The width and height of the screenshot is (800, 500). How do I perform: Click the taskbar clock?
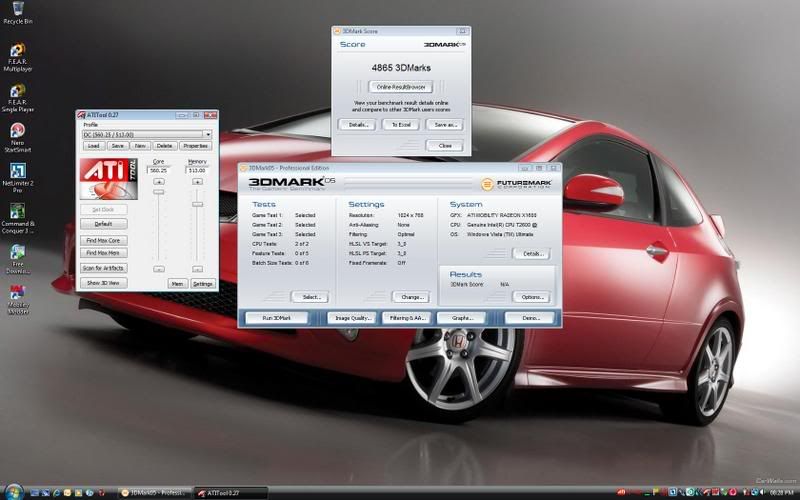[782, 492]
